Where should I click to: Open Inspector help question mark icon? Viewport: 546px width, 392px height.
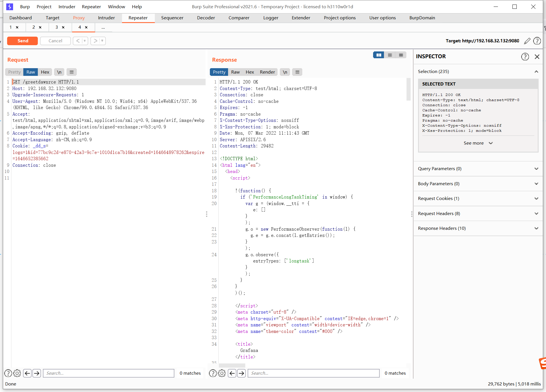(525, 57)
